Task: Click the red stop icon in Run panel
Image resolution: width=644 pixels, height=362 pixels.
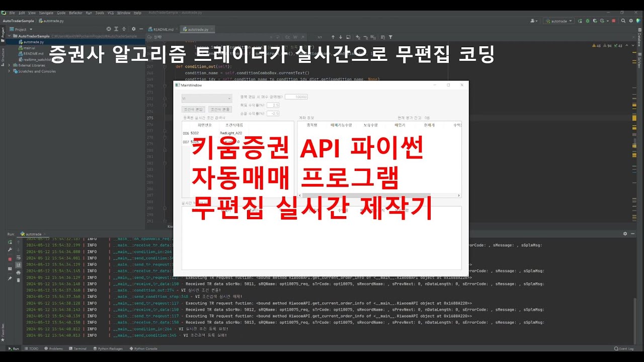Action: tap(10, 258)
